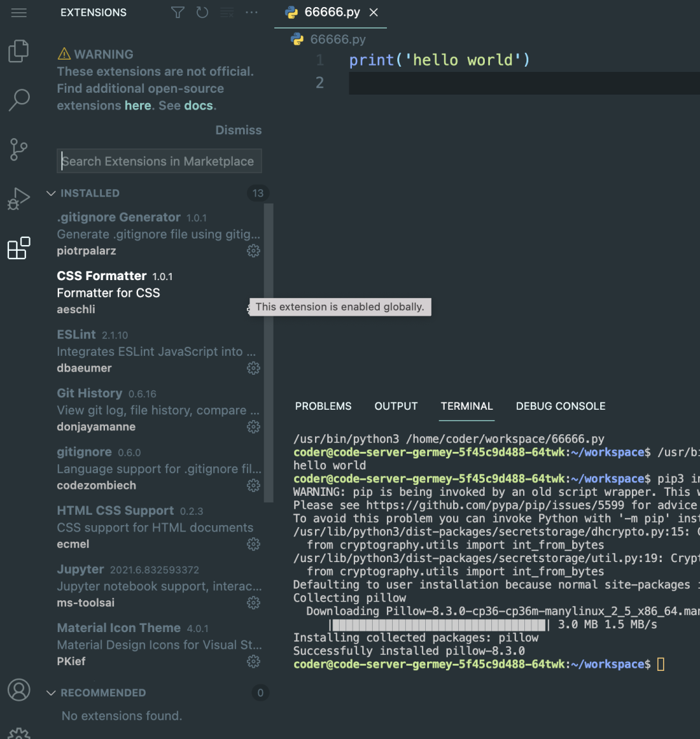Image resolution: width=700 pixels, height=739 pixels.
Task: Click the Search Extensions in Marketplace field
Action: [x=159, y=161]
